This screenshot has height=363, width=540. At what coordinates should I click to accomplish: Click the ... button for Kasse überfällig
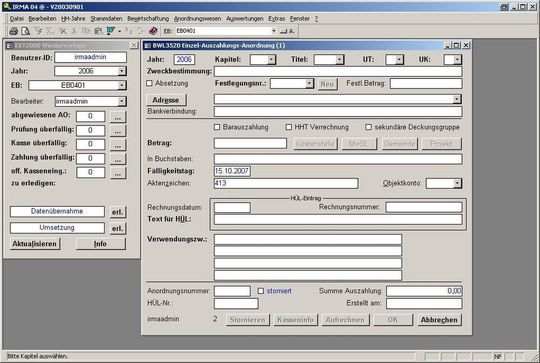coord(118,145)
